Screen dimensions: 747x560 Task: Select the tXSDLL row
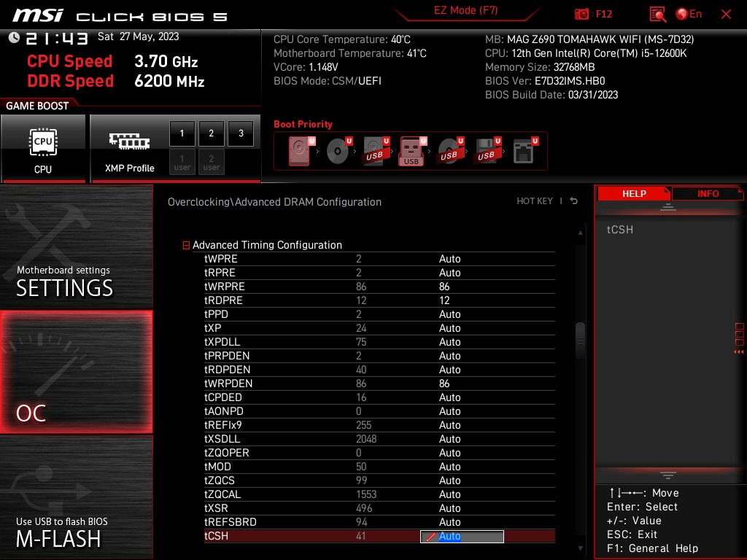click(x=379, y=438)
